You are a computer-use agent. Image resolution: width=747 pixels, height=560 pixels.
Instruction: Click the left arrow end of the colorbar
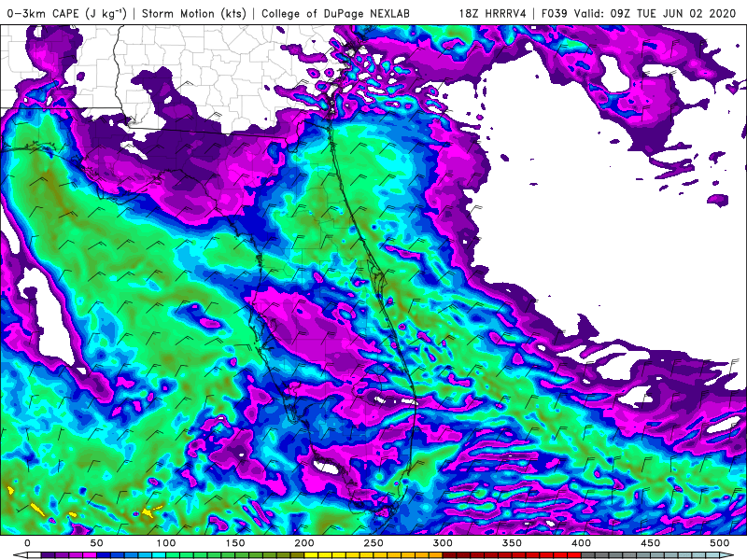21,555
